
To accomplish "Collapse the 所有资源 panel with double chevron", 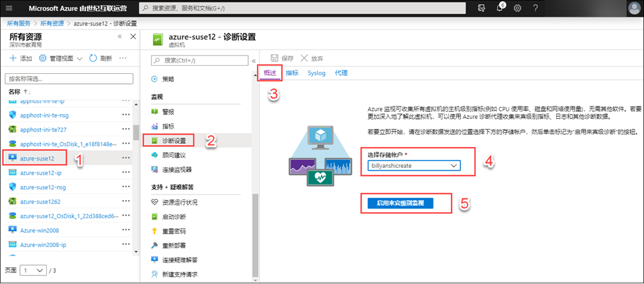I will pyautogui.click(x=119, y=36).
